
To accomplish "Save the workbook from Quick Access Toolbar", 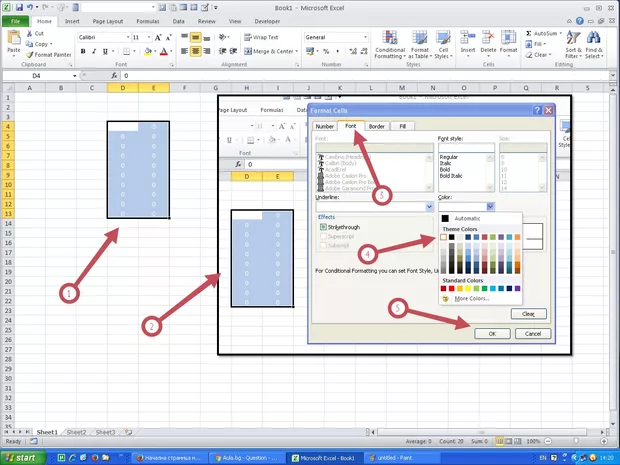I will (x=19, y=7).
